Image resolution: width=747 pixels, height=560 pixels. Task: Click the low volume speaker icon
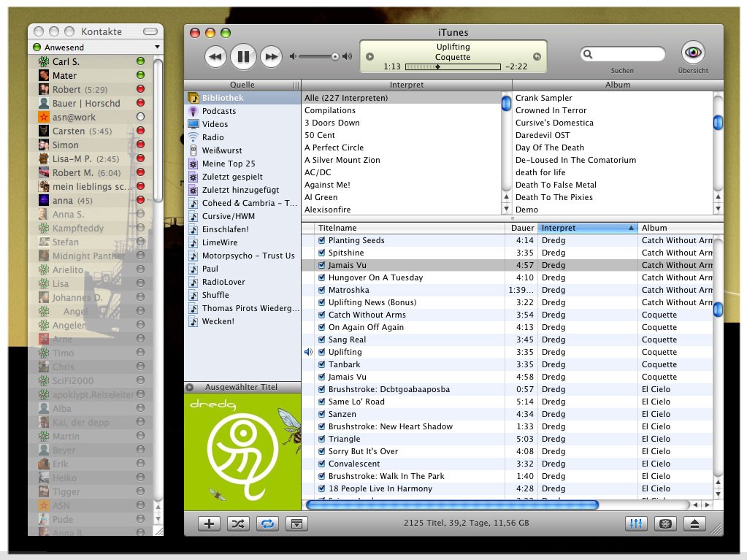click(x=293, y=57)
